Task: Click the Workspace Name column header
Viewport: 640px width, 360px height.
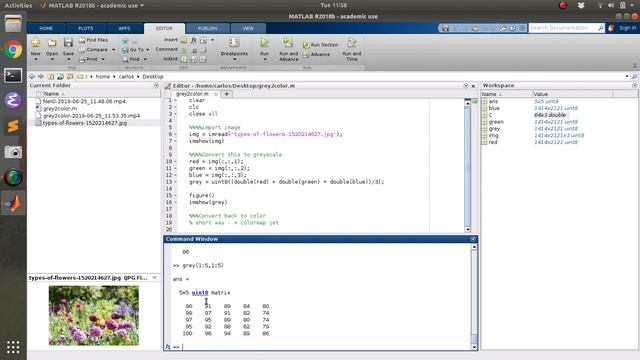Action: (507, 94)
